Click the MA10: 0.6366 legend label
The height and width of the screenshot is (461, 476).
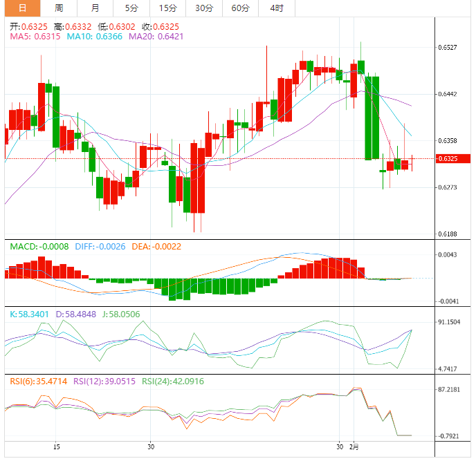(94, 37)
